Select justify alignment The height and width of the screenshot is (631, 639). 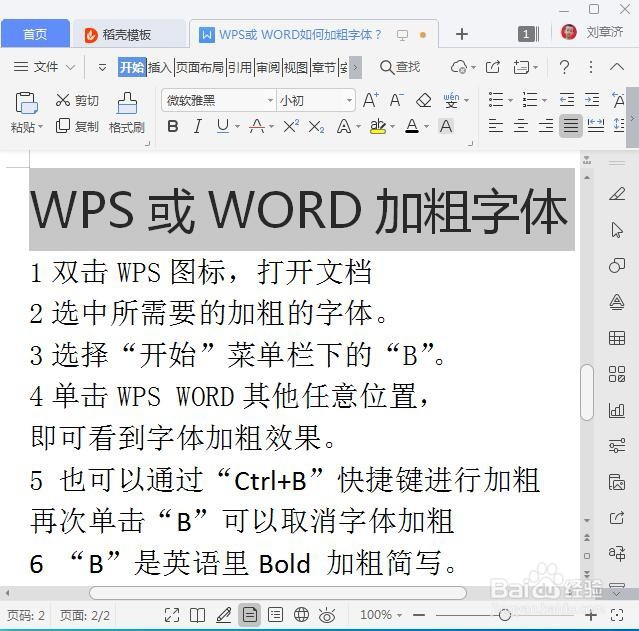(x=571, y=126)
